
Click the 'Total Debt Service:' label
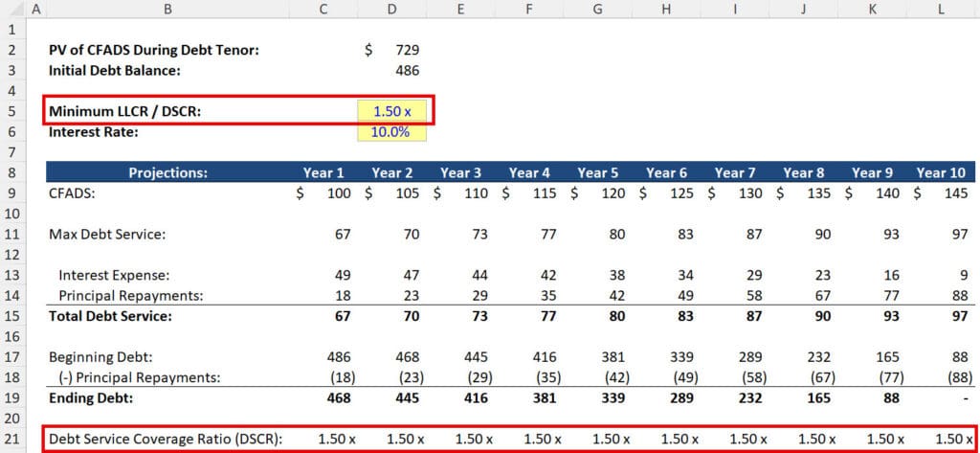(110, 316)
